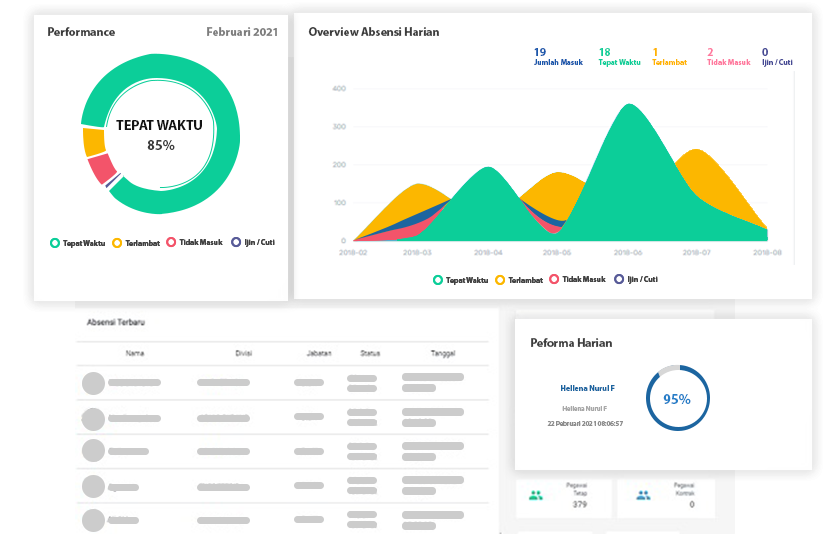Click the 400 y-axis label

click(339, 88)
